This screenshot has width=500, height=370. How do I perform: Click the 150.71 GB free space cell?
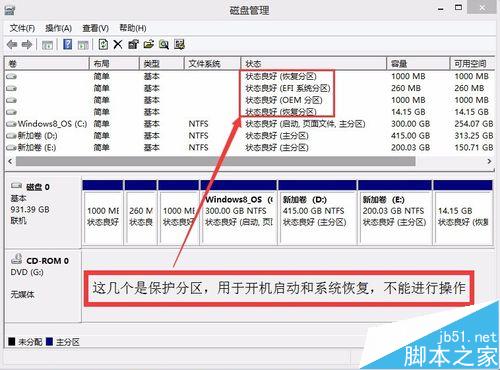[474, 148]
